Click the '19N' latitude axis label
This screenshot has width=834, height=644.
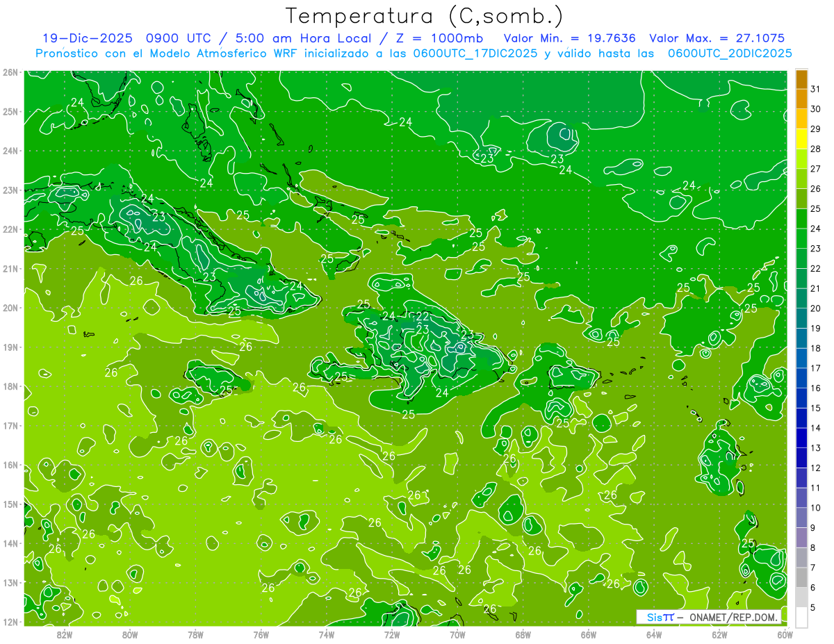point(10,347)
